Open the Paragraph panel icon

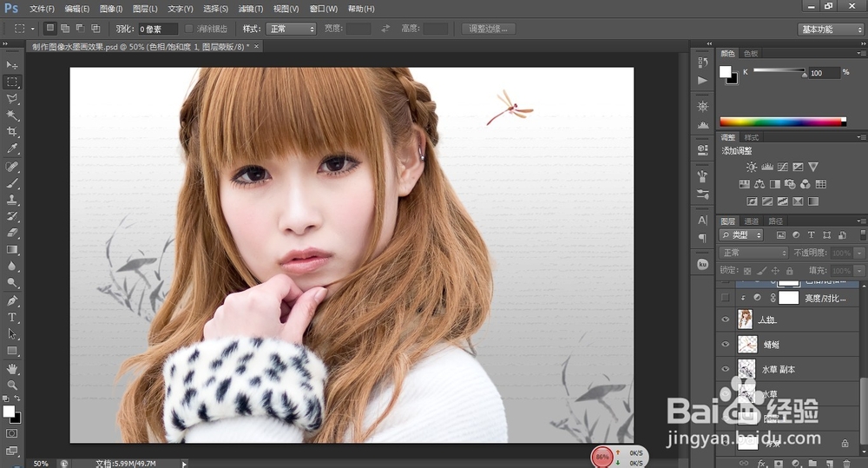[702, 238]
